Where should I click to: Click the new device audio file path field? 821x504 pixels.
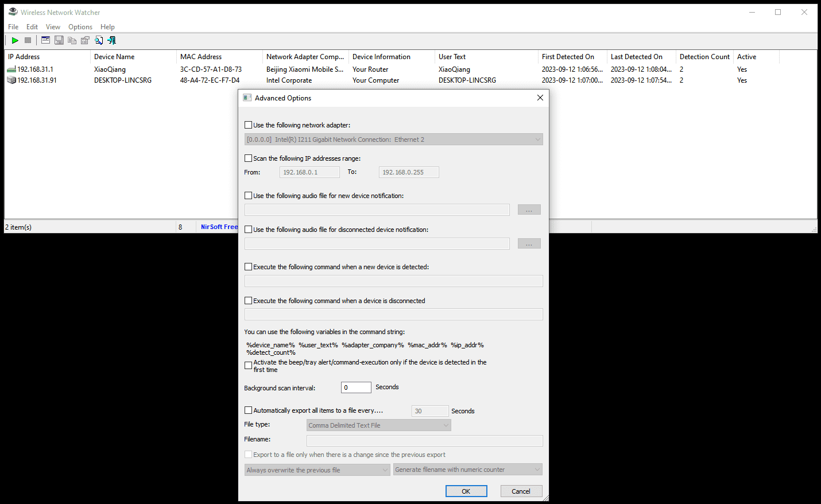click(x=377, y=210)
